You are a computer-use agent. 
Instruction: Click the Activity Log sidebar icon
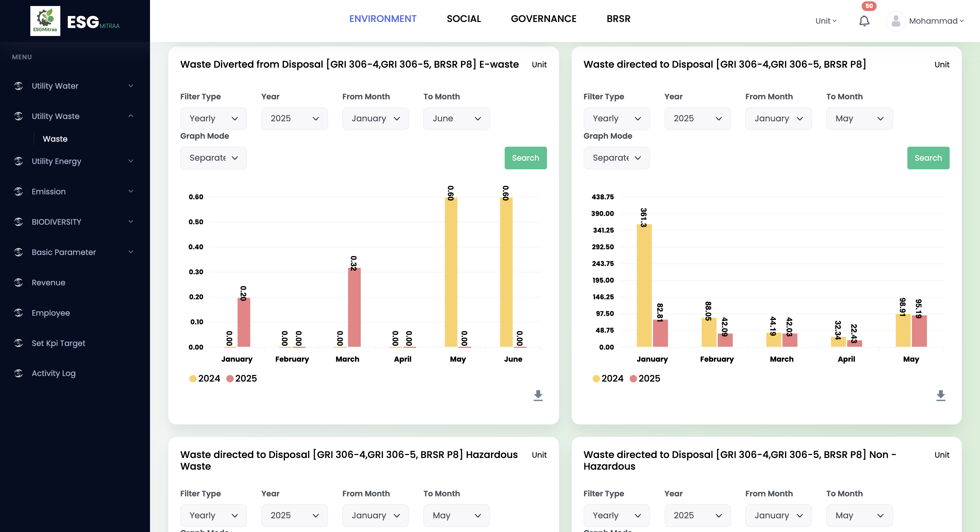coord(19,373)
